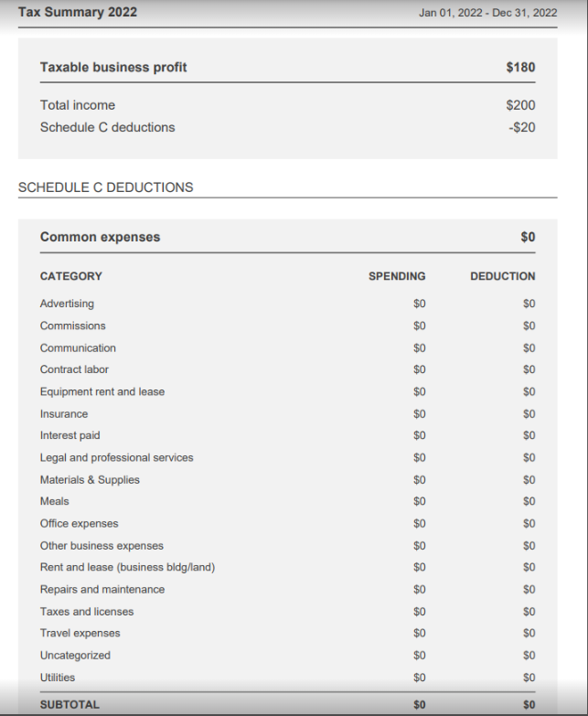Select Legal and professional services row
Image resolution: width=588 pixels, height=716 pixels.
coord(116,457)
